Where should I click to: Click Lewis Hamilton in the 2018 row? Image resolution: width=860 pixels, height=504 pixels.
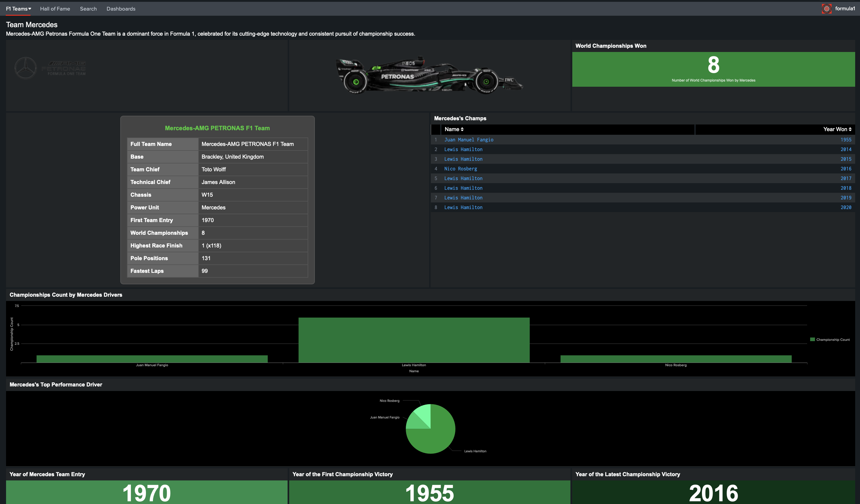463,188
